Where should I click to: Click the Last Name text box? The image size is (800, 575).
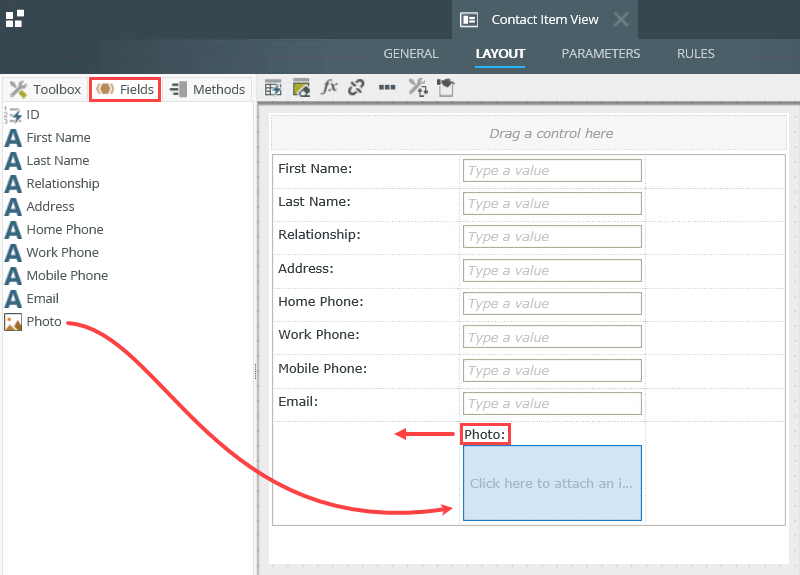pos(552,204)
